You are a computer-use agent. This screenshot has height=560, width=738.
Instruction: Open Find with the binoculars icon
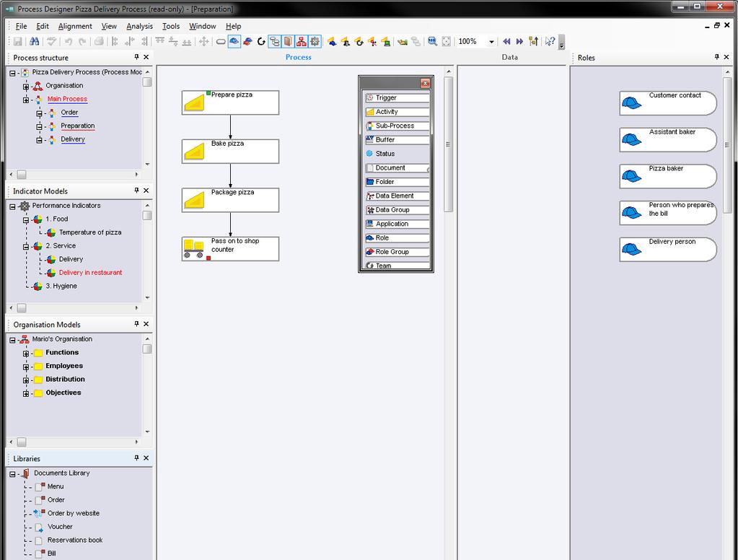(35, 41)
